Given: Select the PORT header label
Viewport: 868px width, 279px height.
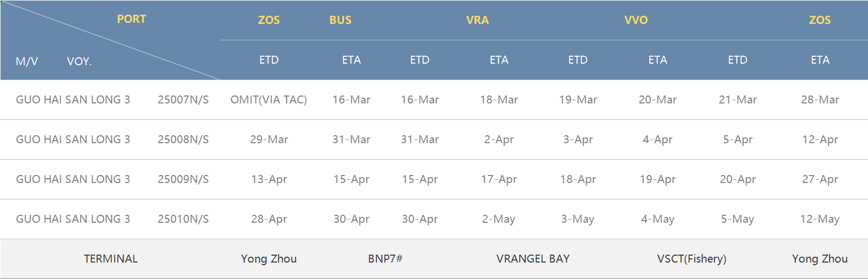Looking at the screenshot, I should pyautogui.click(x=132, y=19).
